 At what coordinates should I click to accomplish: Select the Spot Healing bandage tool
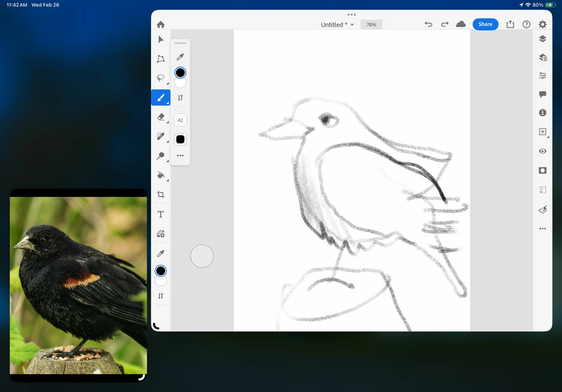point(161,137)
